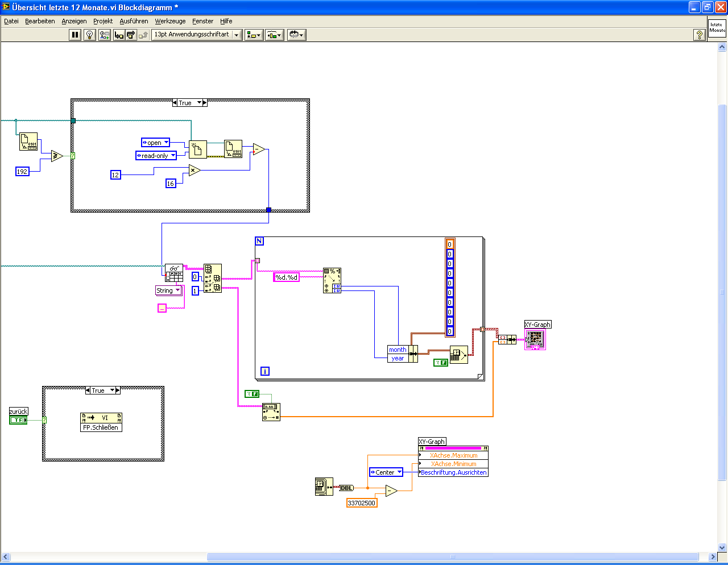Click the Index Array constant 0
Viewport: 728px width, 565px height.
pos(195,277)
